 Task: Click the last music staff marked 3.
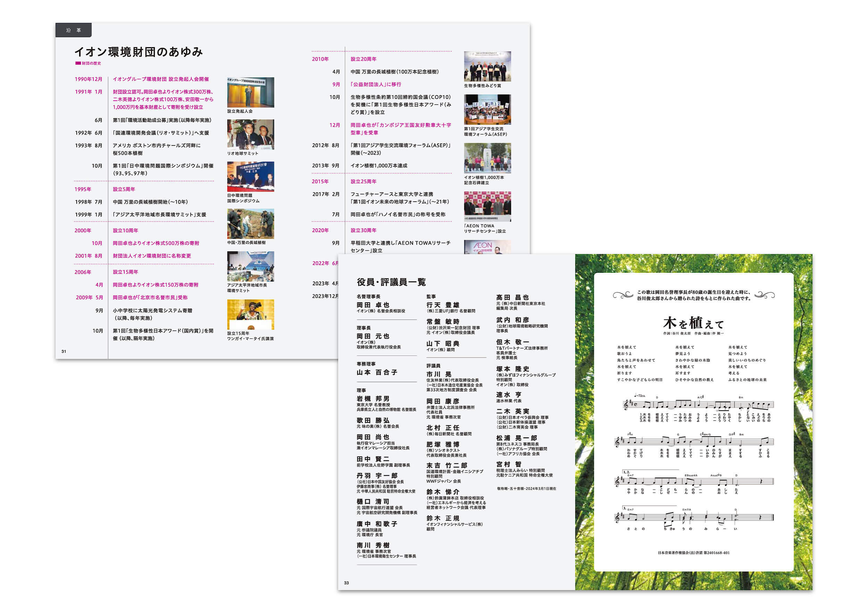click(694, 517)
